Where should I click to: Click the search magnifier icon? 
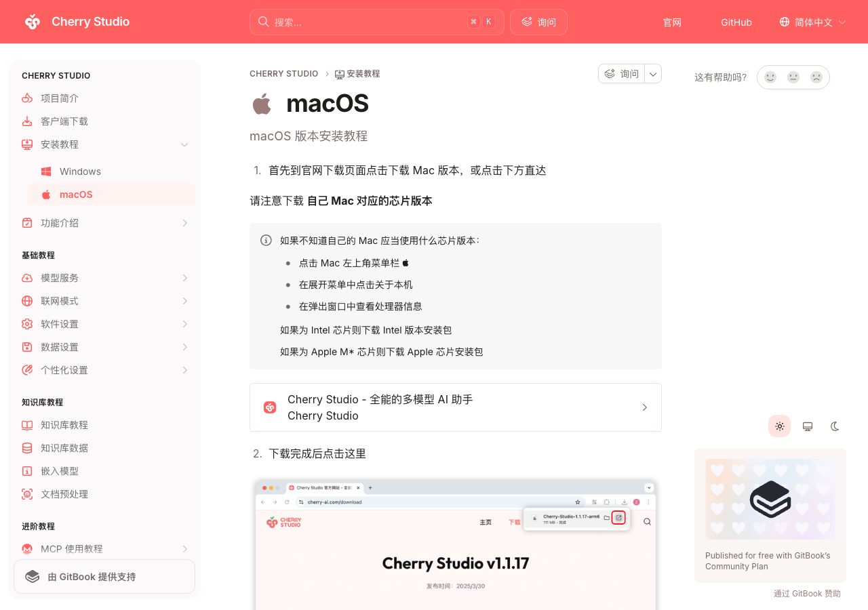(263, 22)
